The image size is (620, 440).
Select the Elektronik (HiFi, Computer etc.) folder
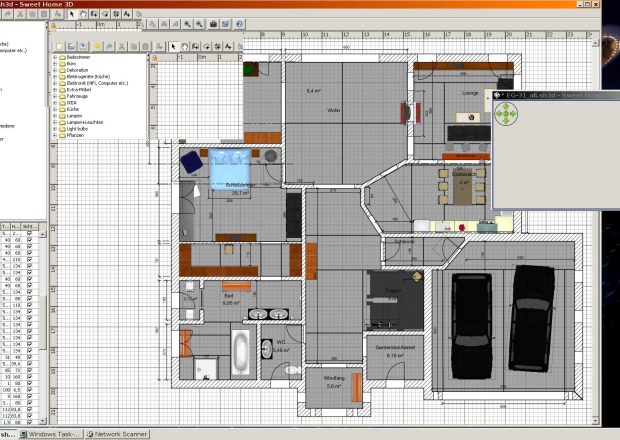click(97, 83)
